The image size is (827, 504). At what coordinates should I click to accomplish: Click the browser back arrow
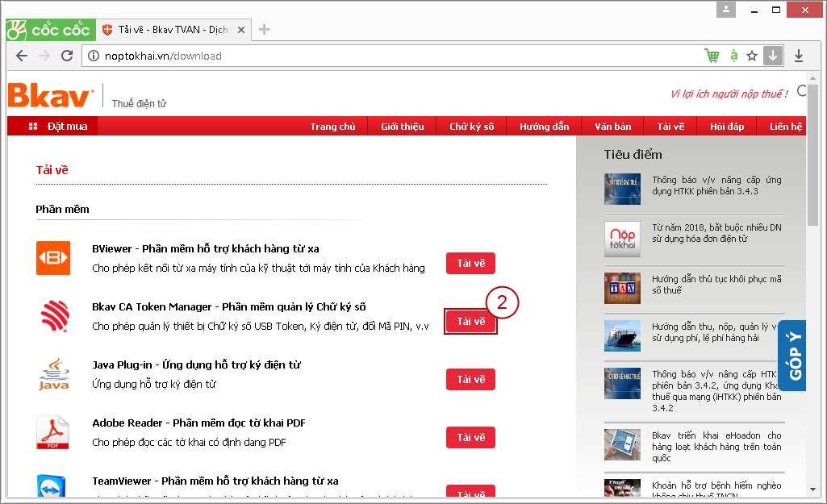point(22,56)
